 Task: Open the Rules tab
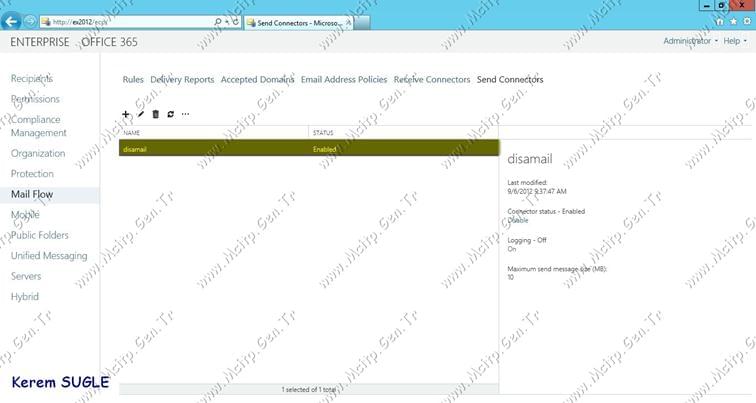[x=133, y=80]
